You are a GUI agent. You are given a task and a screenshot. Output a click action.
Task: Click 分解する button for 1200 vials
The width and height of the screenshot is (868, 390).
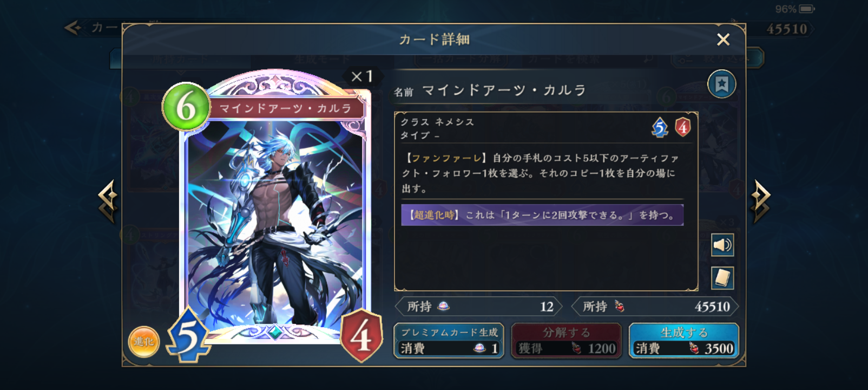point(566,341)
